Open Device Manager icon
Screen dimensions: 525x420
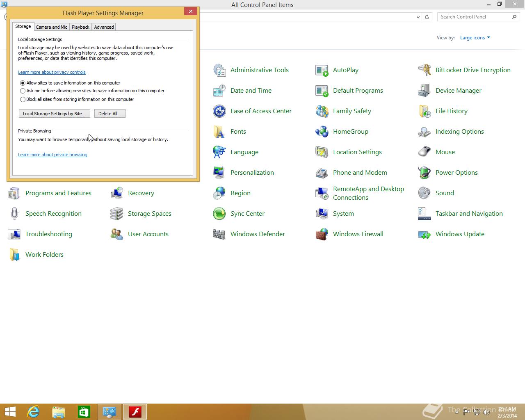(x=425, y=91)
